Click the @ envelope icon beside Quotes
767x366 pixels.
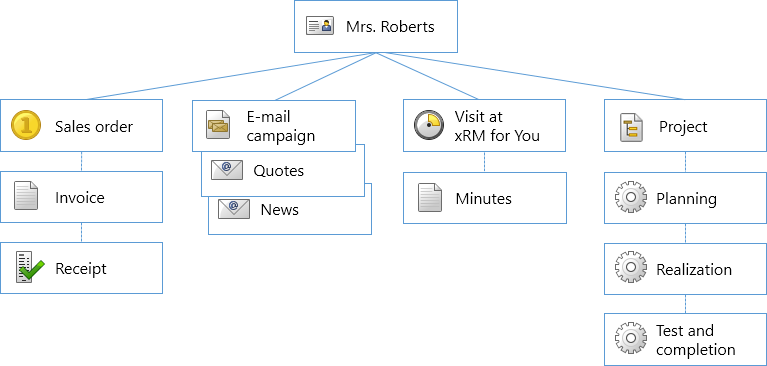pos(226,170)
